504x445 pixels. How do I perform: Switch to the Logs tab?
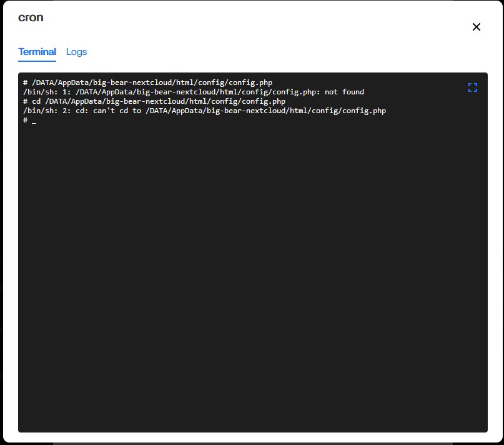[x=76, y=52]
